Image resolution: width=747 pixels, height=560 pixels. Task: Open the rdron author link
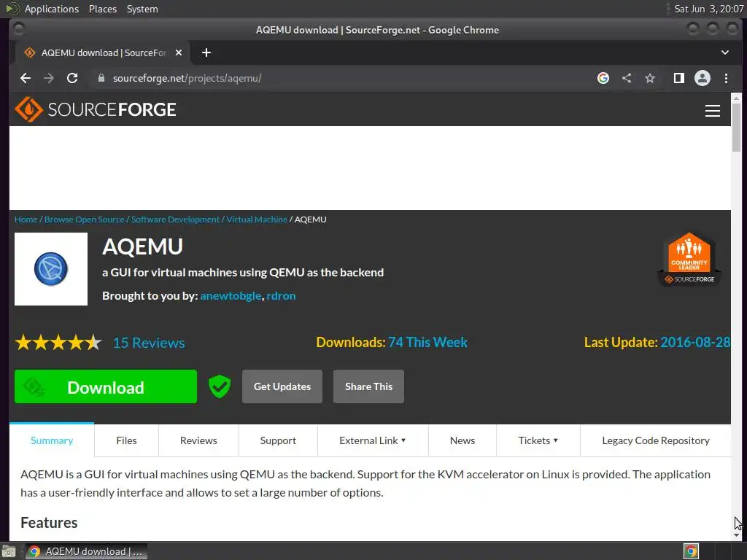click(x=281, y=296)
